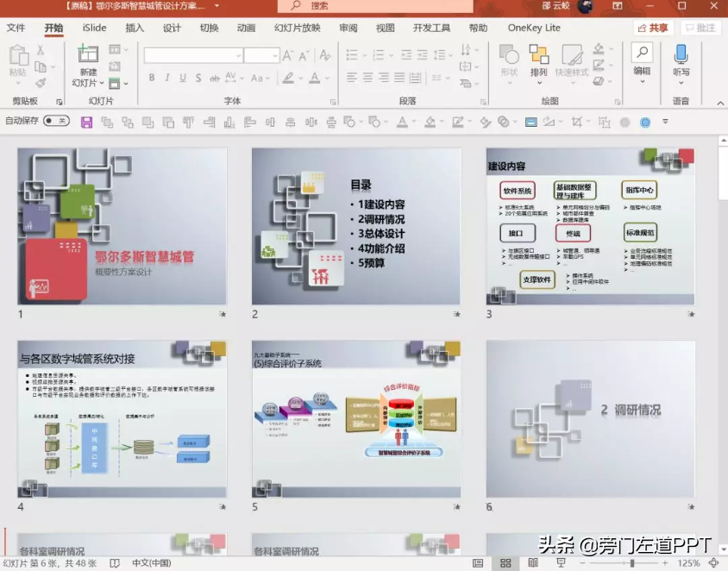728x571 pixels.
Task: Clear all text formatting
Action: (x=325, y=55)
